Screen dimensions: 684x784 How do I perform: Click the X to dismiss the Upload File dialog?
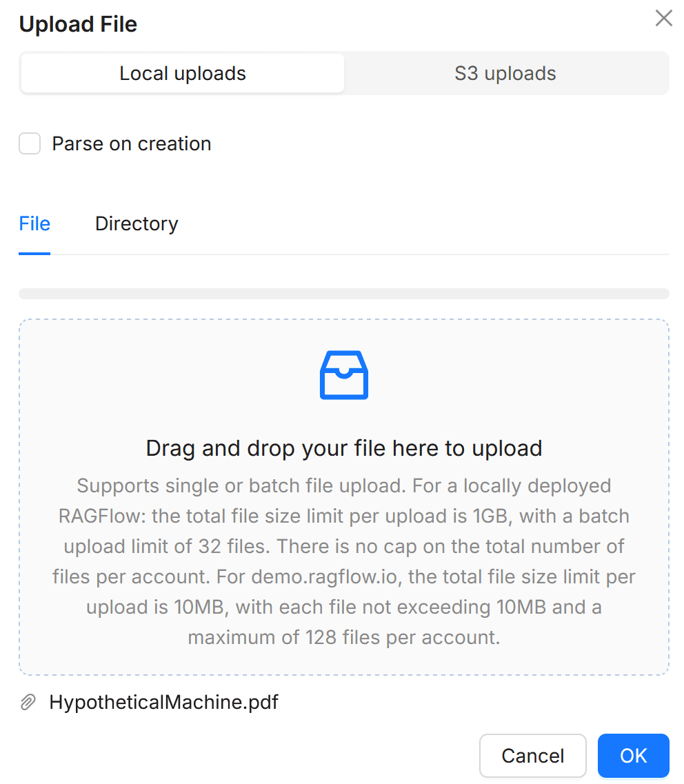click(663, 18)
